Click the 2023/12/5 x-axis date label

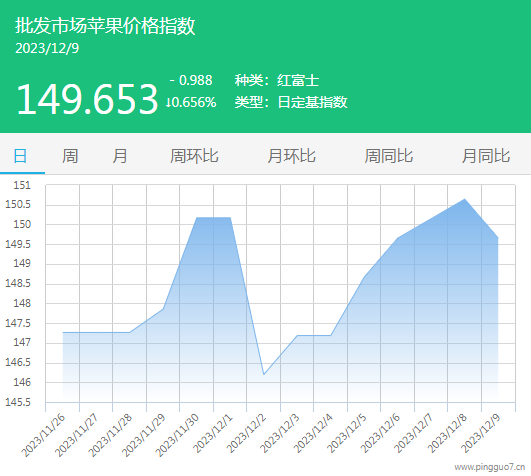coord(346,433)
